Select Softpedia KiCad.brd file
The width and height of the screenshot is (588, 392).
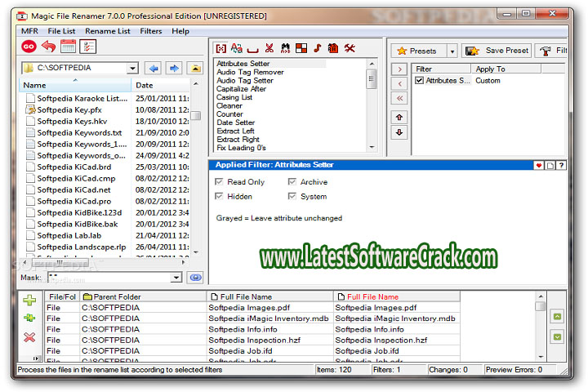(73, 167)
